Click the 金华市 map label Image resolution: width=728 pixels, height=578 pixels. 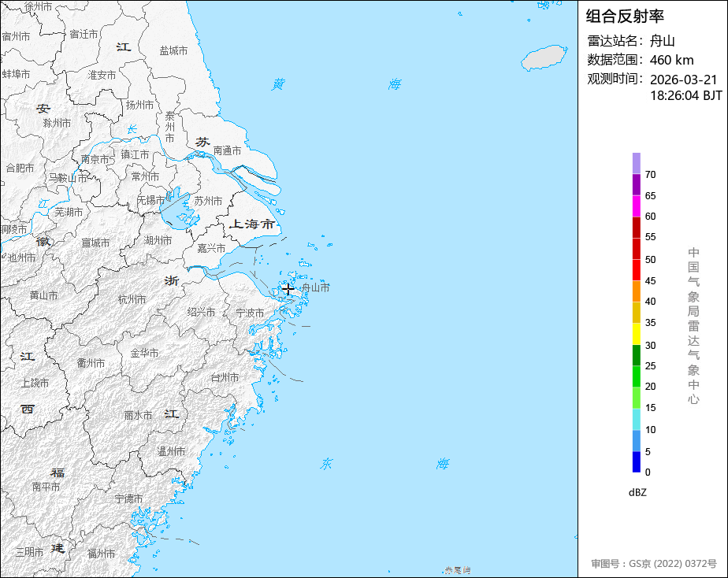coord(144,353)
